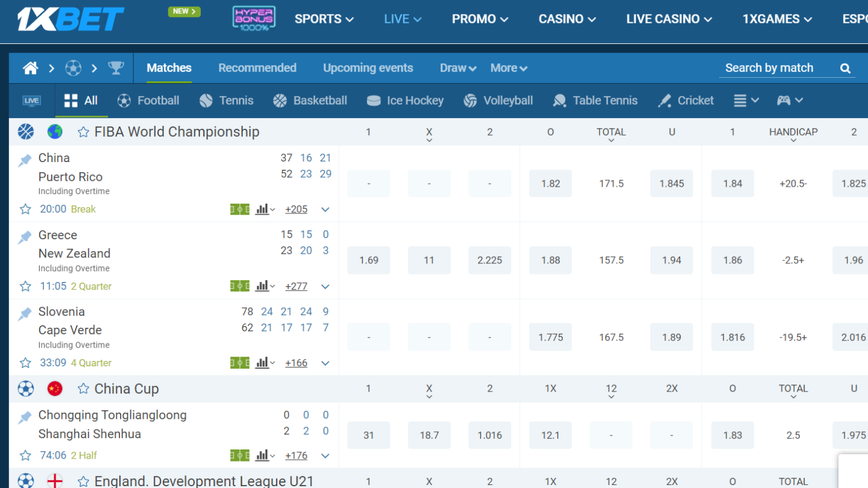
Task: Favorite the Chongqing vs Shanghai Shenhua match star
Action: (25, 455)
